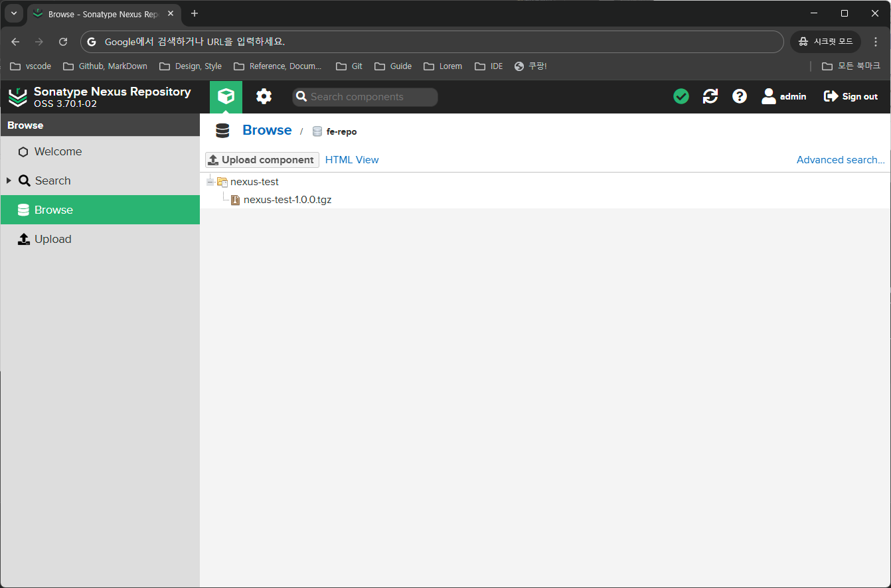The image size is (891, 588).
Task: Collapse the nexus-test folder node
Action: [x=210, y=182]
